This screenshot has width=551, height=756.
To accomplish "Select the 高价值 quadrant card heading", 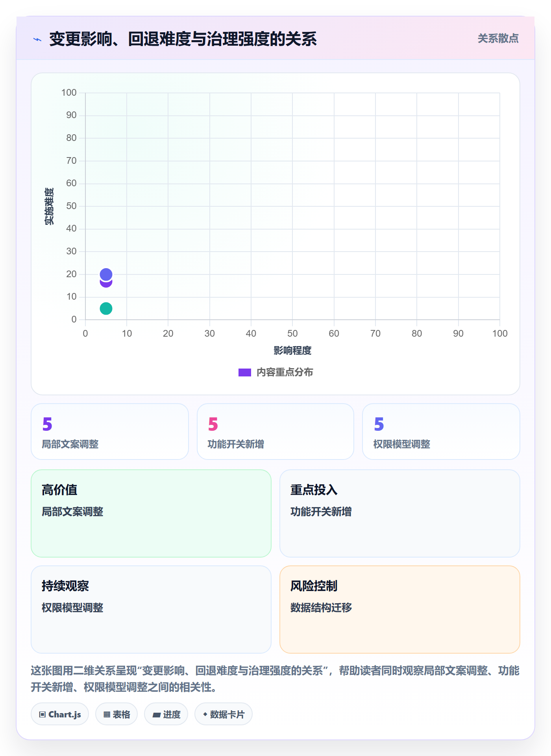I will click(x=59, y=490).
